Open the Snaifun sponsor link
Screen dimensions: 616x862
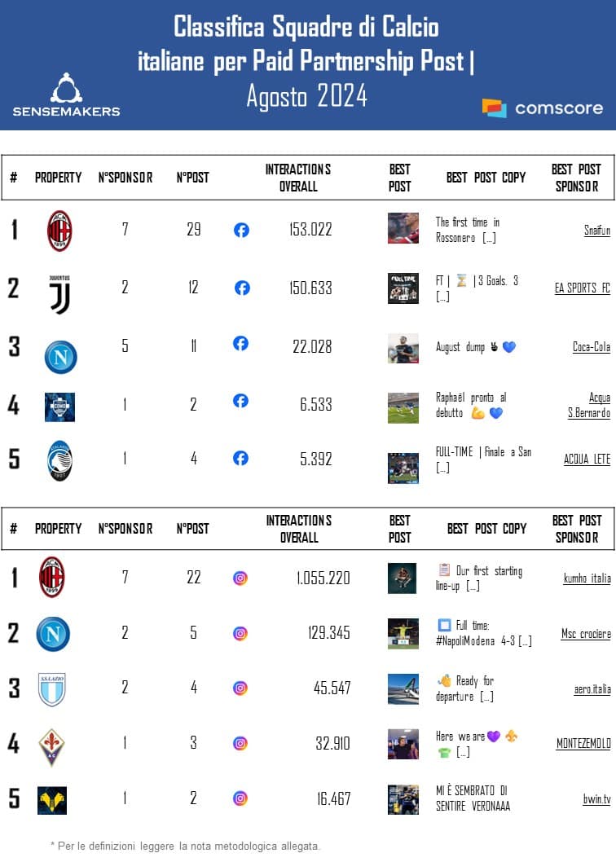[596, 231]
